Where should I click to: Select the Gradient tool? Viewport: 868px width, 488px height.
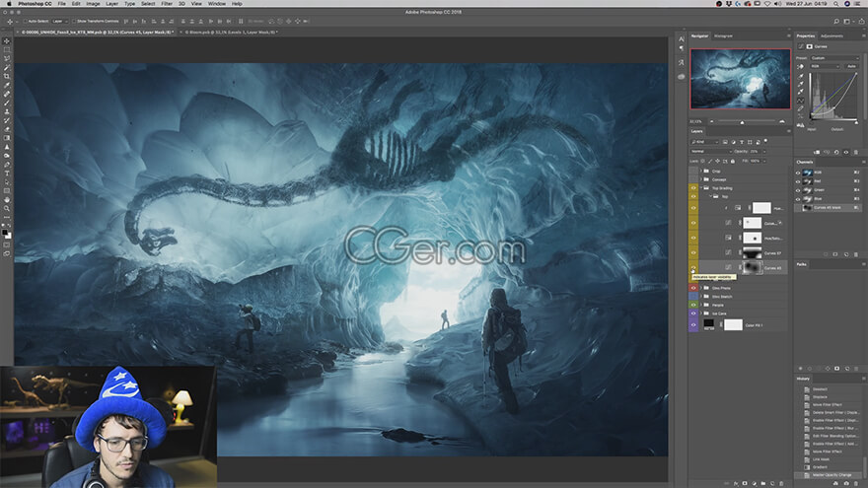coord(7,138)
